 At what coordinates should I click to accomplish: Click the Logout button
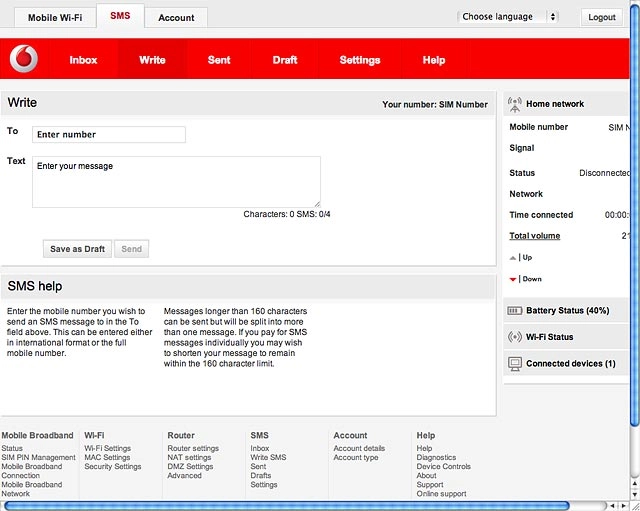602,17
